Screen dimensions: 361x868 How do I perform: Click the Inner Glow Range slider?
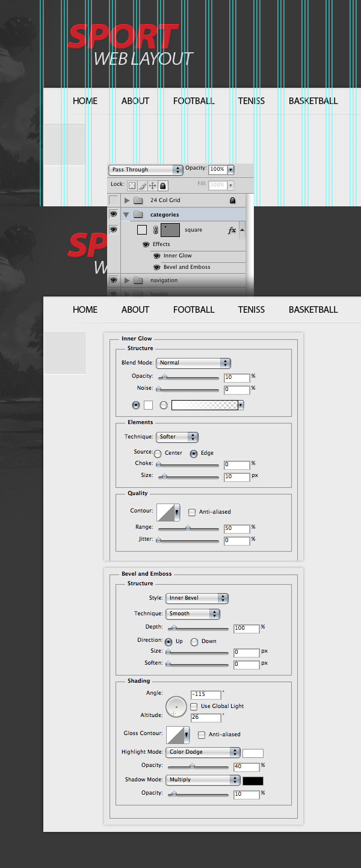click(188, 528)
